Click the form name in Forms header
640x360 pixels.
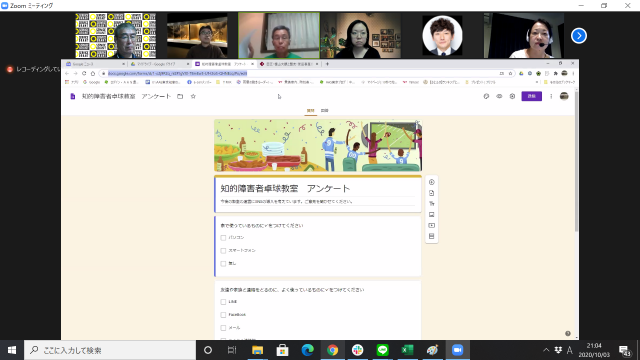(126, 96)
